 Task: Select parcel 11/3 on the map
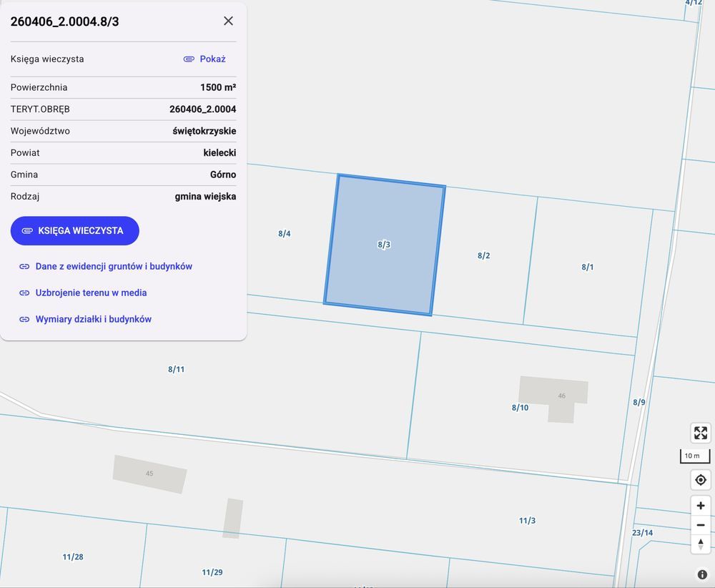[x=527, y=521]
